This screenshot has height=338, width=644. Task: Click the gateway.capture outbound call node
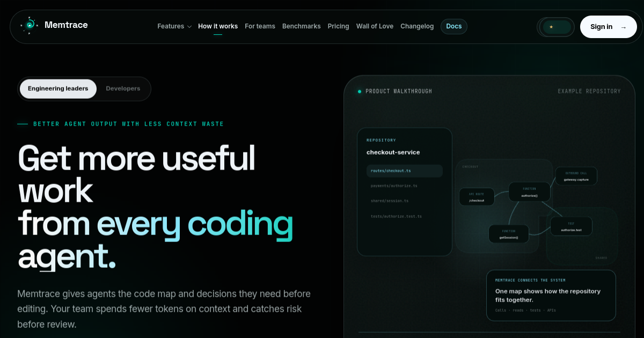click(576, 177)
